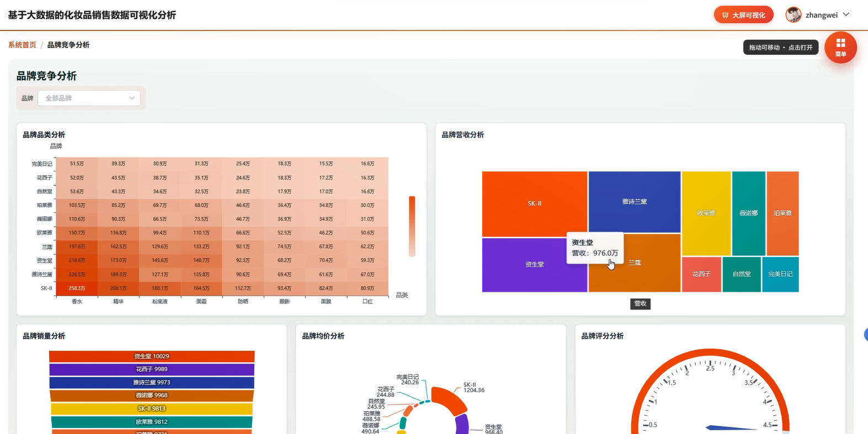Click the 薇诺娜 香水 cell 110.6万
868x434 pixels.
click(x=77, y=219)
